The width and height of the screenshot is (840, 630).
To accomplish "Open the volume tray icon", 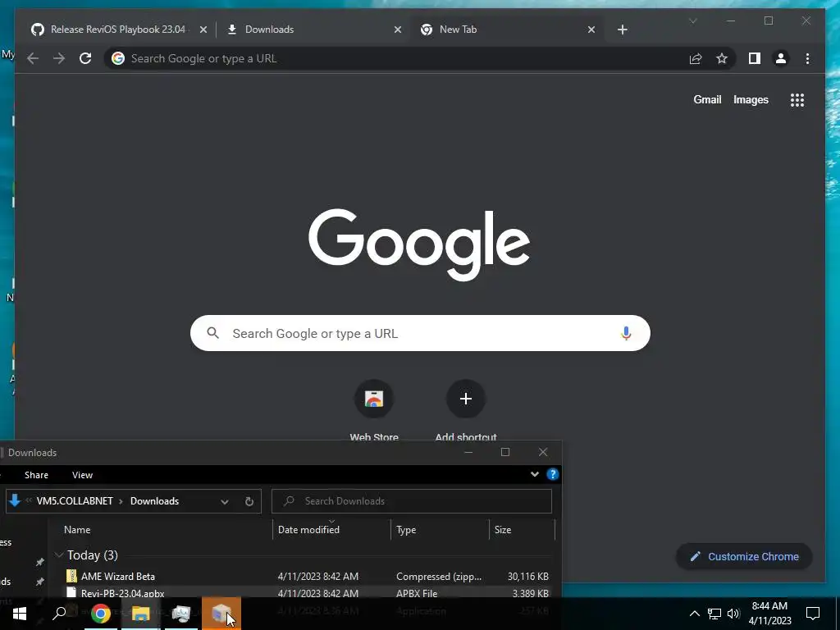I will point(733,614).
